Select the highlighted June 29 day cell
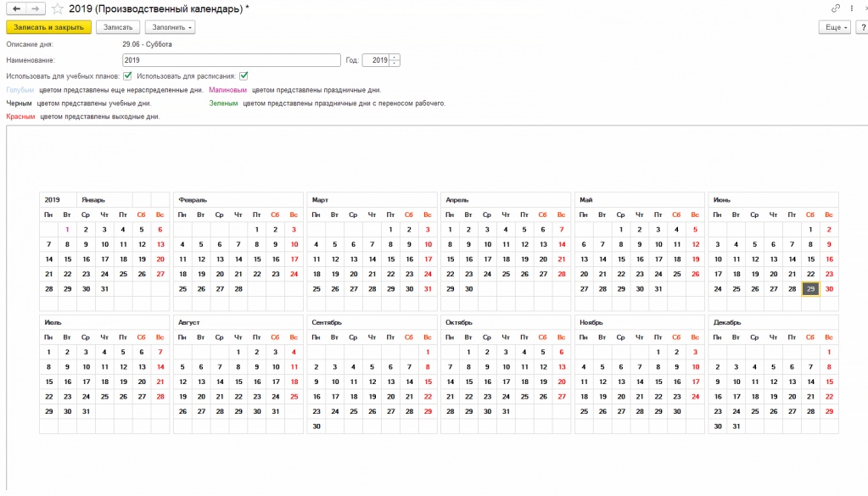 pos(811,289)
